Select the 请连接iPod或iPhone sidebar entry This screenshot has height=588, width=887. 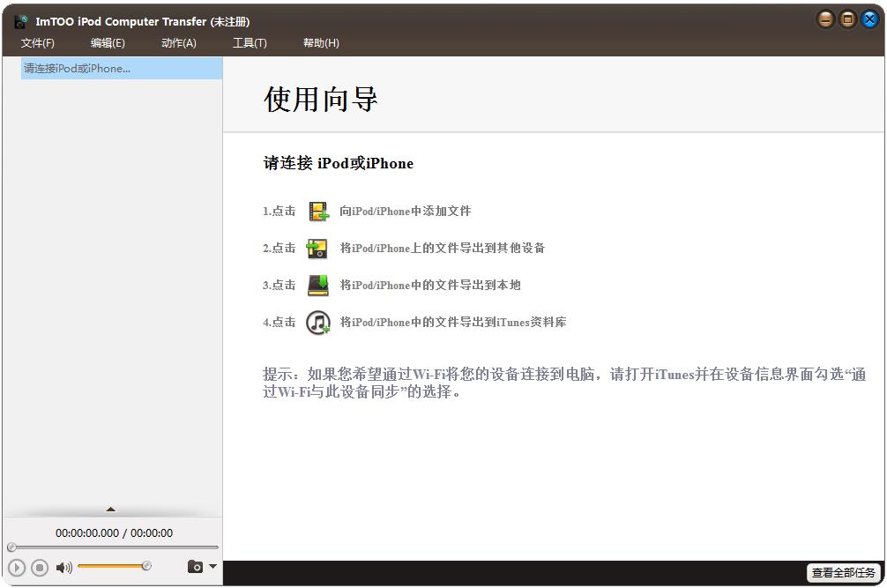78,68
